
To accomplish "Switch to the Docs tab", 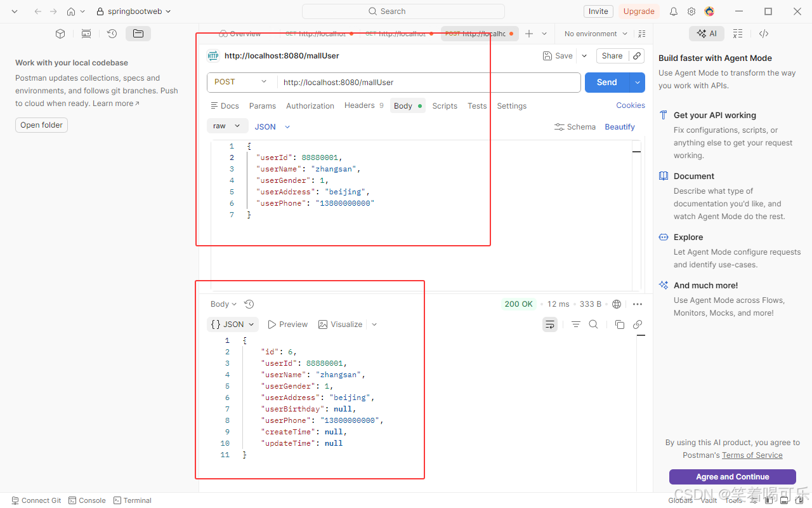I will click(x=225, y=106).
